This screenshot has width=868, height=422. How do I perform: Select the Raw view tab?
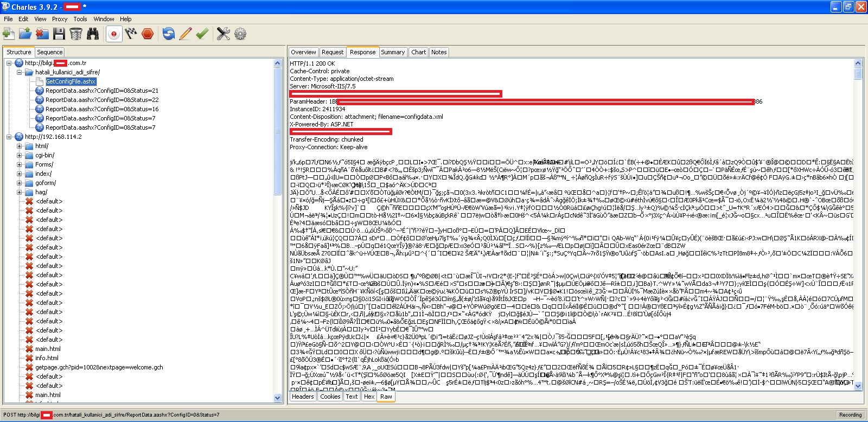386,397
